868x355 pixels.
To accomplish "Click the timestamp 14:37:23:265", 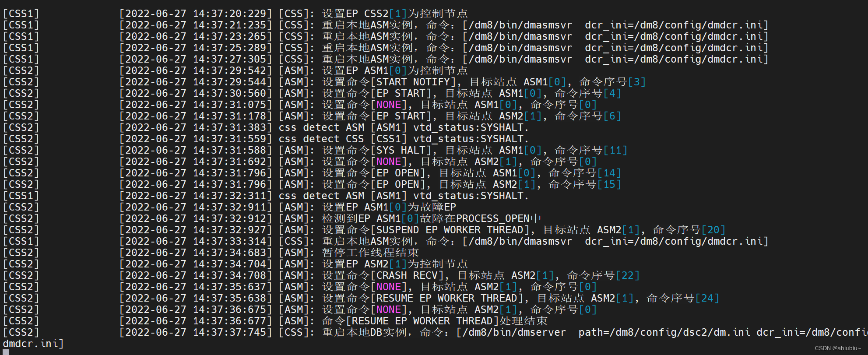I will click(230, 37).
